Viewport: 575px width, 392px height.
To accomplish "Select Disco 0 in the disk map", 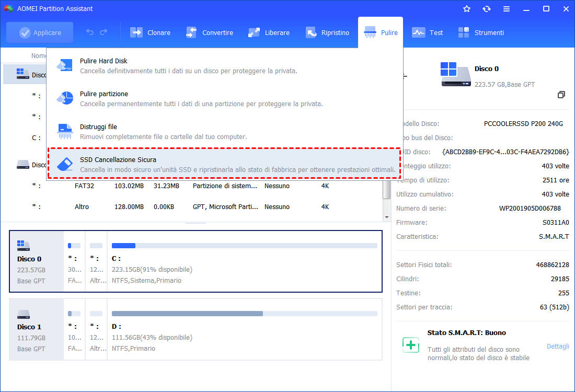I will pyautogui.click(x=195, y=261).
